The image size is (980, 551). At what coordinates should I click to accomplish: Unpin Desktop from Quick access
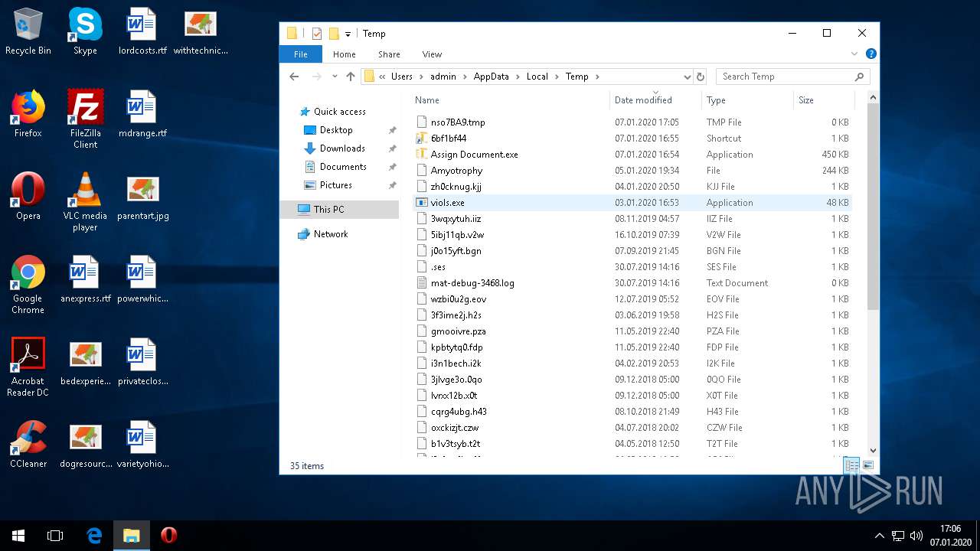coord(392,130)
